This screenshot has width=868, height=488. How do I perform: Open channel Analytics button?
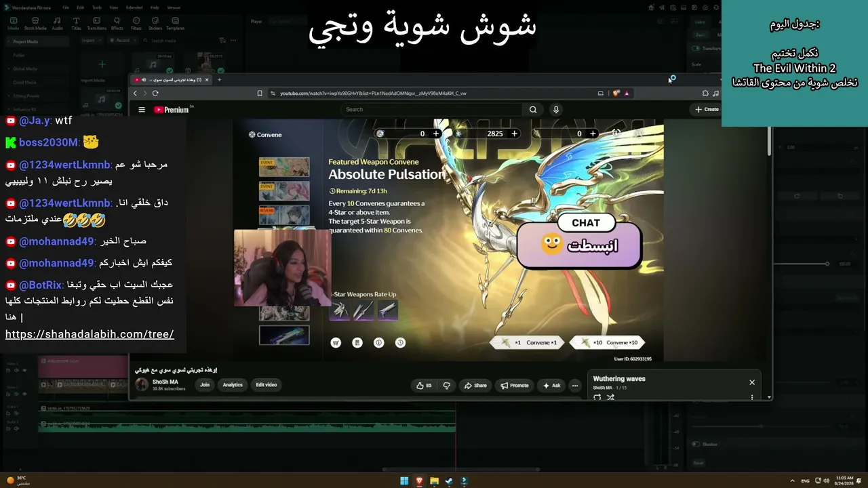click(x=233, y=385)
